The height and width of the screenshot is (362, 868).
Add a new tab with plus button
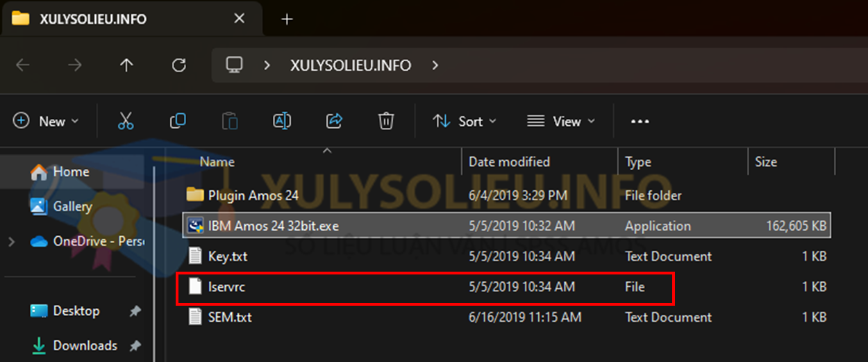click(287, 19)
